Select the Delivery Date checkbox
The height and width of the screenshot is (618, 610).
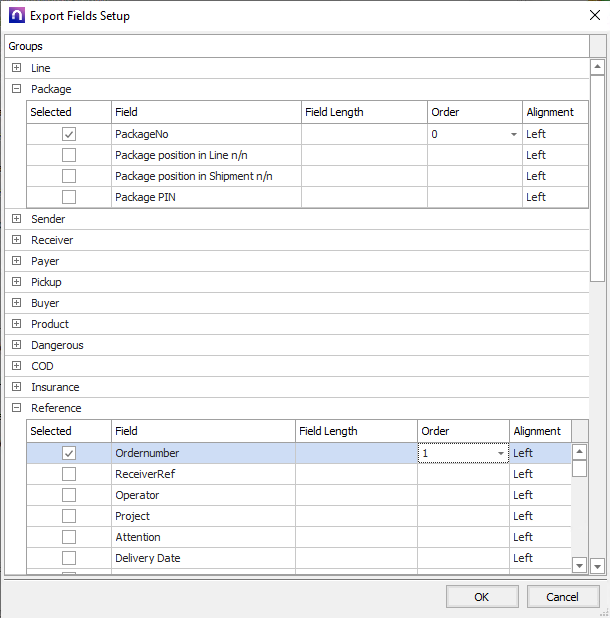click(69, 558)
